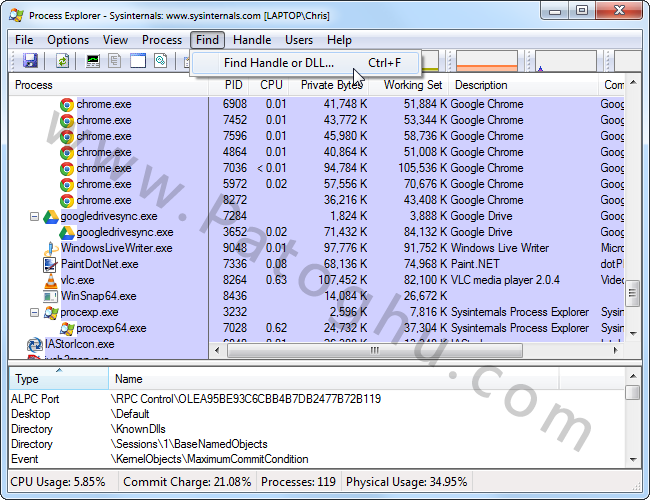Click the process list vertical scrollbar thumb
Viewport: 650px width, 500px height.
[633, 293]
